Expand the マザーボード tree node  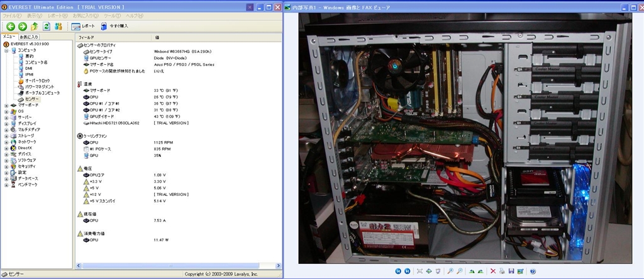(6, 105)
